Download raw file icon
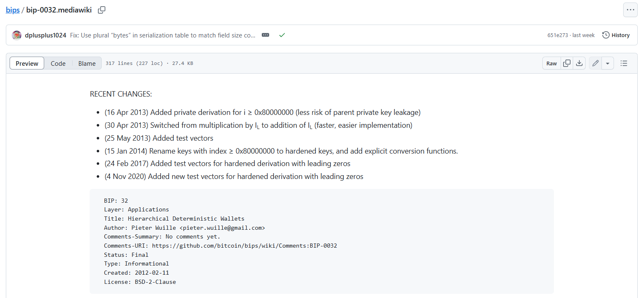This screenshot has height=298, width=644. coord(579,63)
